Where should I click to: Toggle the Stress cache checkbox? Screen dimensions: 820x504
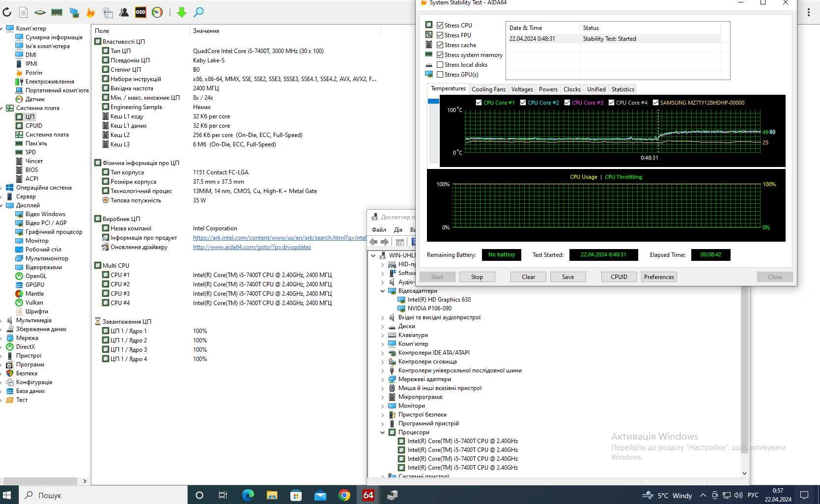(440, 45)
